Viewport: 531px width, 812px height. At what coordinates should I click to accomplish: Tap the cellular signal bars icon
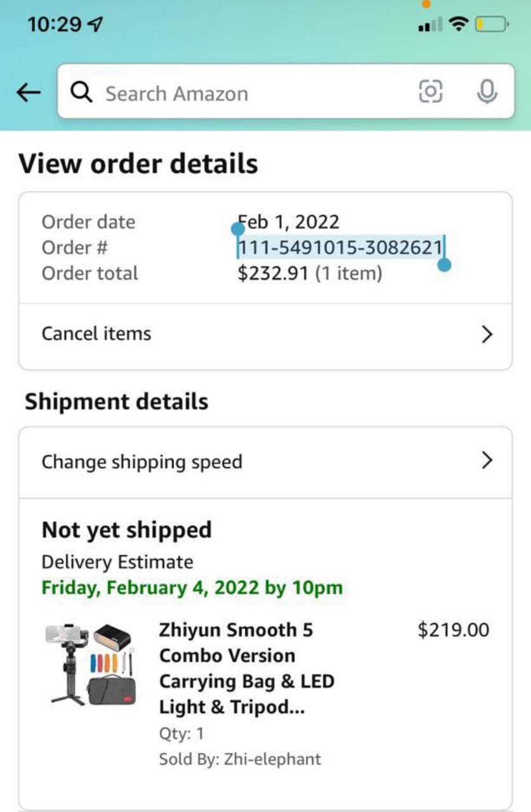pos(430,25)
